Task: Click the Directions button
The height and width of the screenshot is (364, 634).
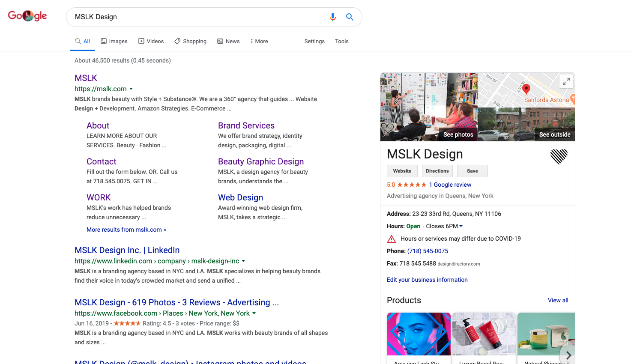Action: [437, 171]
